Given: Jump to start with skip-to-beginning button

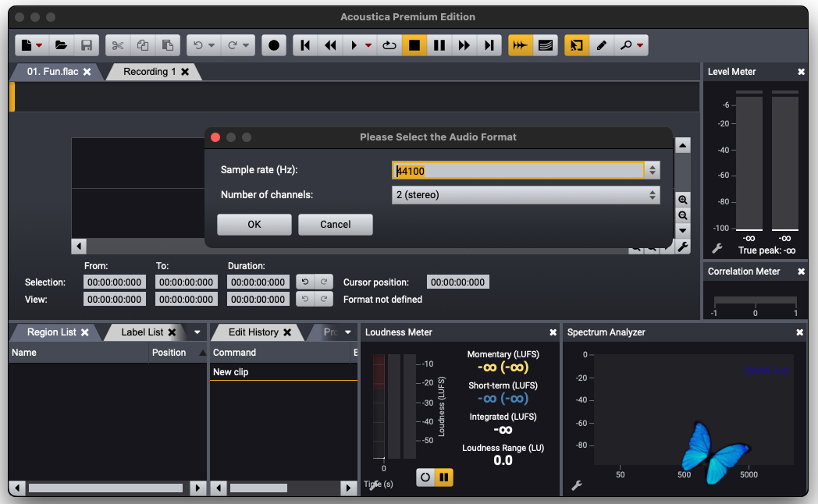Looking at the screenshot, I should [x=306, y=45].
